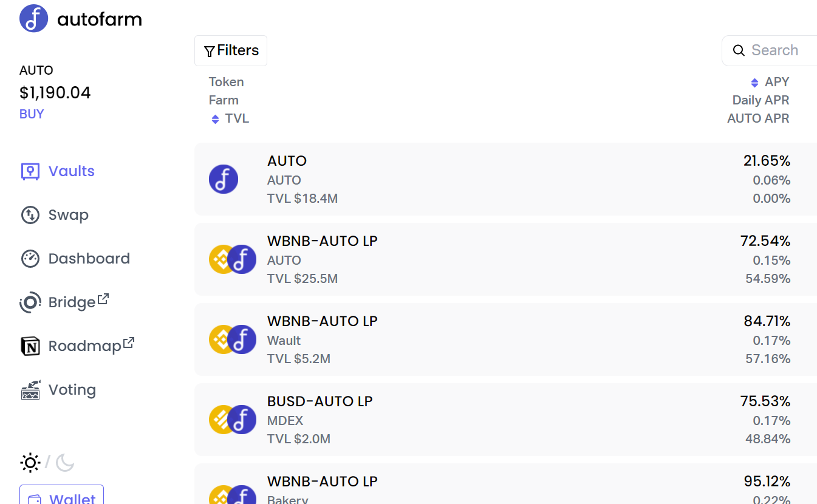Click the 0.15% daily APR value
The width and height of the screenshot is (817, 504).
[x=771, y=261]
